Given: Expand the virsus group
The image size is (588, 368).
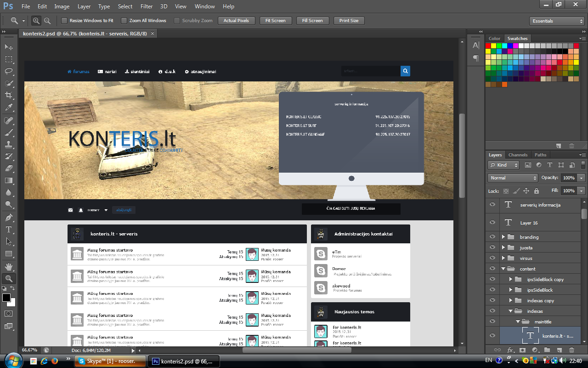Looking at the screenshot, I should [503, 258].
